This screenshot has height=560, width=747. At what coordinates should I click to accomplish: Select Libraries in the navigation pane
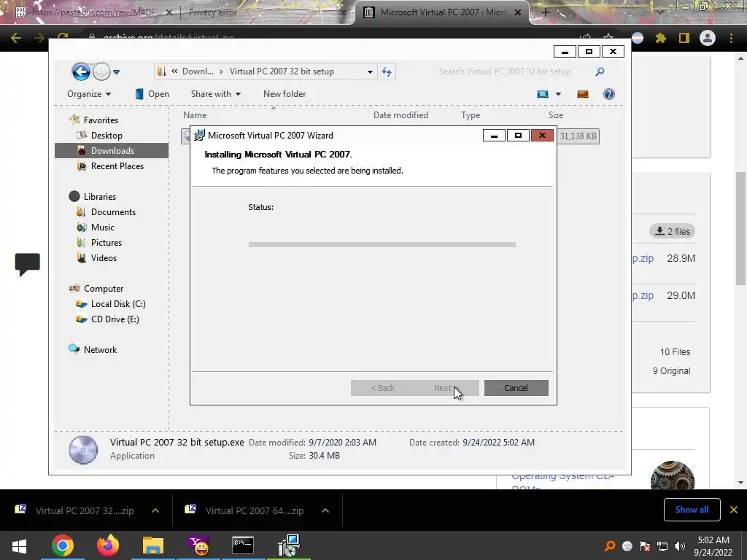[x=99, y=196]
